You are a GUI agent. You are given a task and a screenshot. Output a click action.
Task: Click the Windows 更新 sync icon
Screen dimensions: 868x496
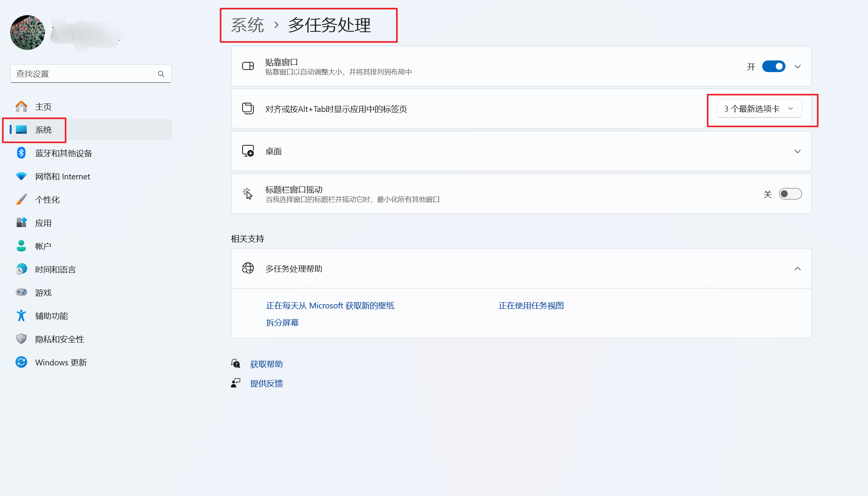click(21, 362)
